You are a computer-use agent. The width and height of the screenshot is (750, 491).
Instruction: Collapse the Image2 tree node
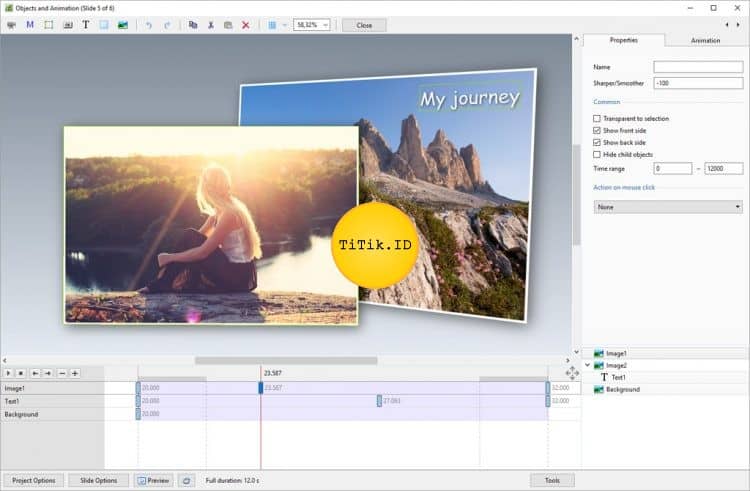587,366
